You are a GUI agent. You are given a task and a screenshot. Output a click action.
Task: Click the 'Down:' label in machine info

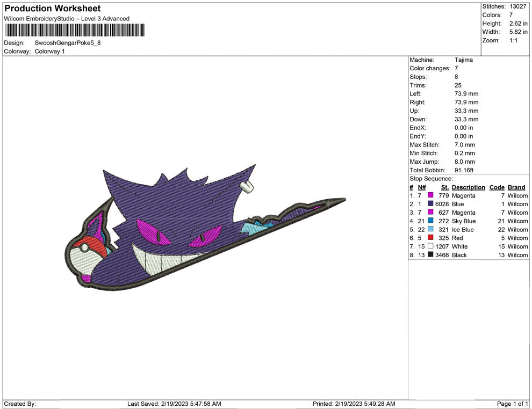418,119
